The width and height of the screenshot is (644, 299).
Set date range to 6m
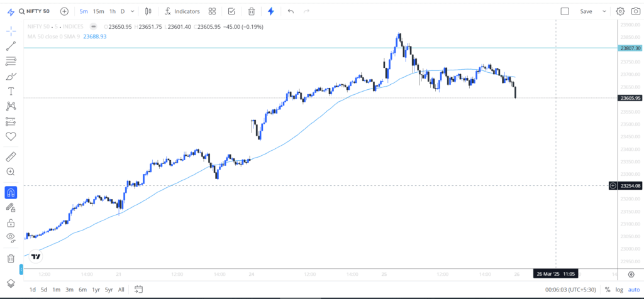(82, 290)
